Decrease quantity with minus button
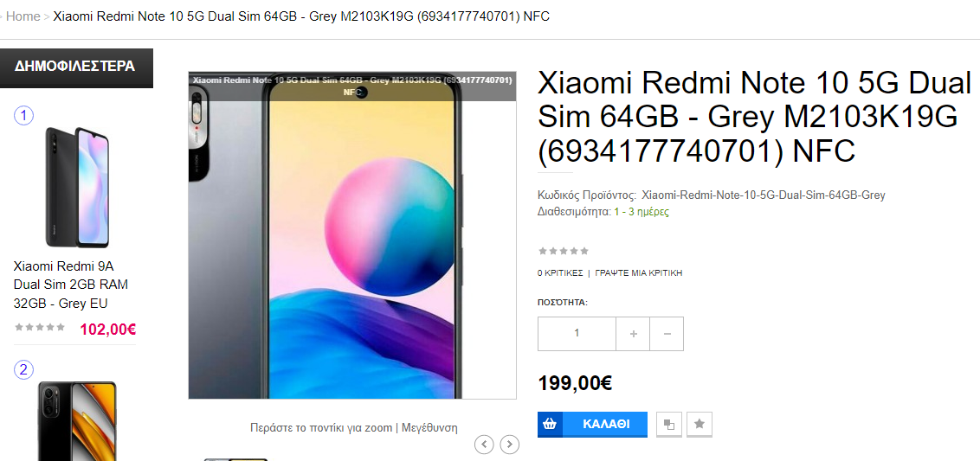 (x=667, y=334)
